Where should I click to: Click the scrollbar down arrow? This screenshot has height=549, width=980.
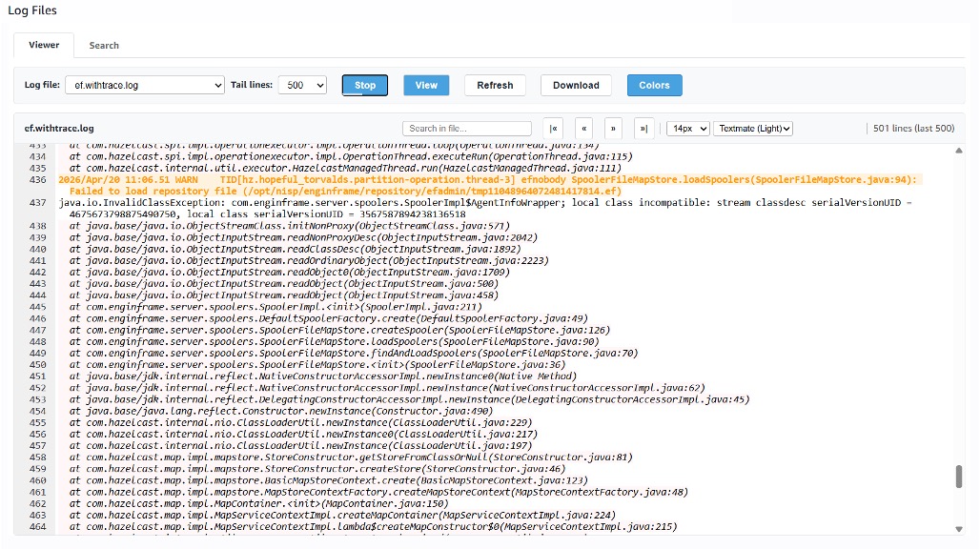959,527
